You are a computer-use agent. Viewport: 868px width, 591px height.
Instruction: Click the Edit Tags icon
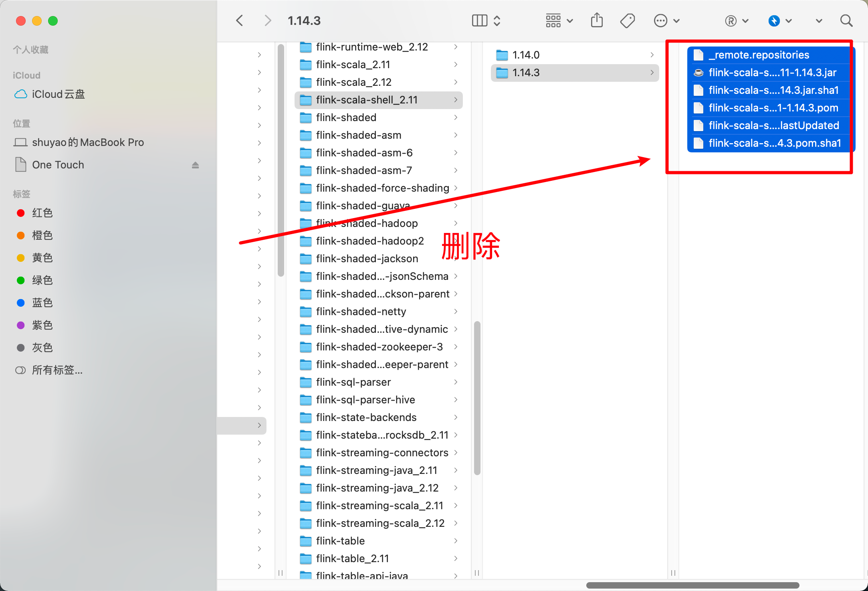[628, 20]
